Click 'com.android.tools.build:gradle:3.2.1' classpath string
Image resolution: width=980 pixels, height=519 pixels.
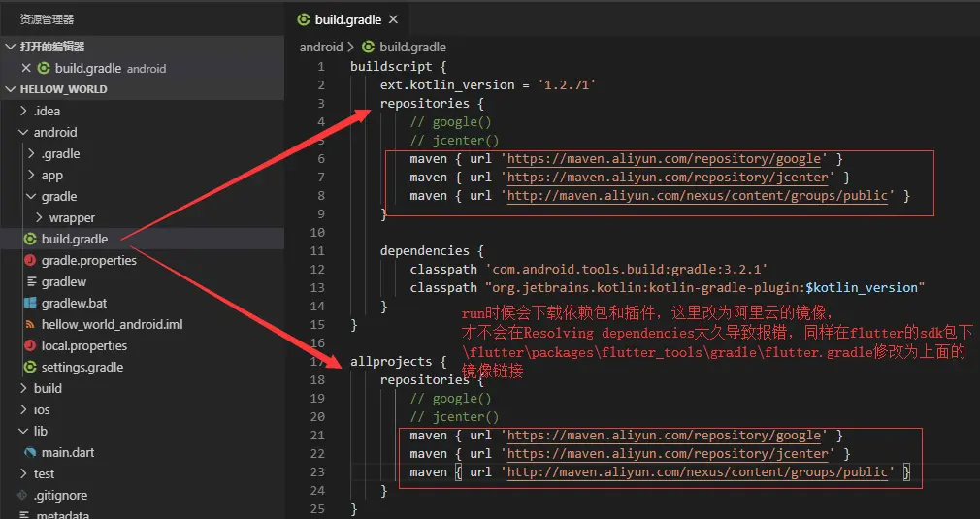point(626,269)
